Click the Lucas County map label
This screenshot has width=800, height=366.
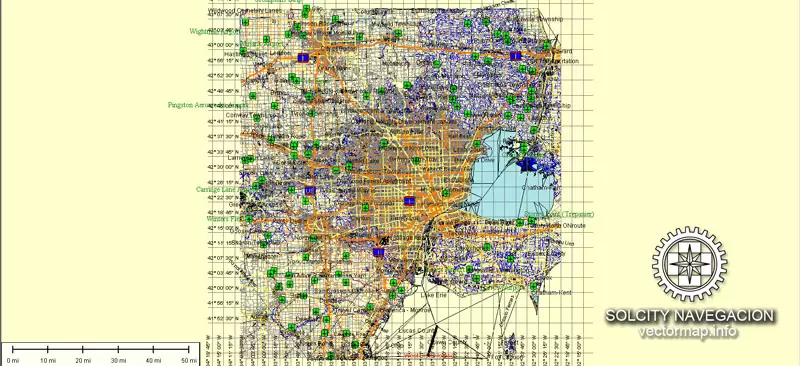tap(418, 331)
